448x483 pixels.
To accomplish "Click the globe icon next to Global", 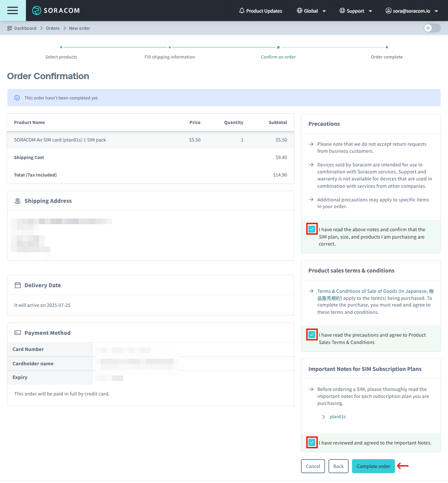I will click(x=300, y=11).
